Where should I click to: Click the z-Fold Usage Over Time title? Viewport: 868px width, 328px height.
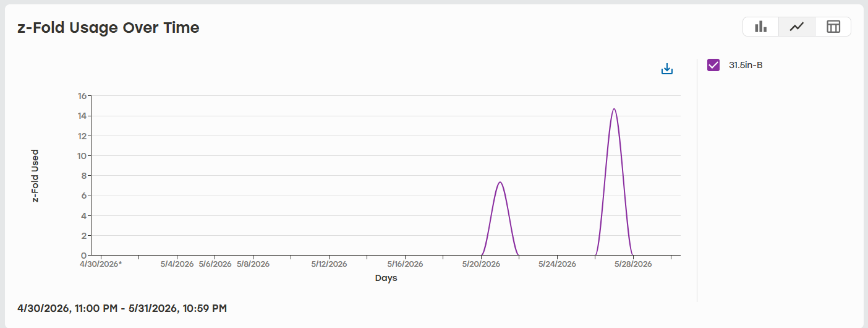coord(108,27)
